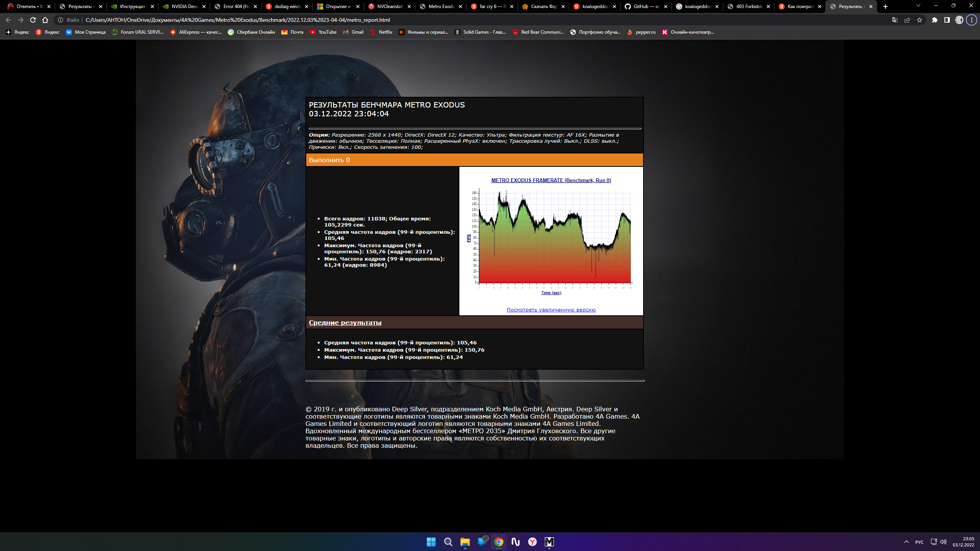This screenshot has height=551, width=980.
Task: Open the extensions puzzle icon
Action: pos(935,20)
